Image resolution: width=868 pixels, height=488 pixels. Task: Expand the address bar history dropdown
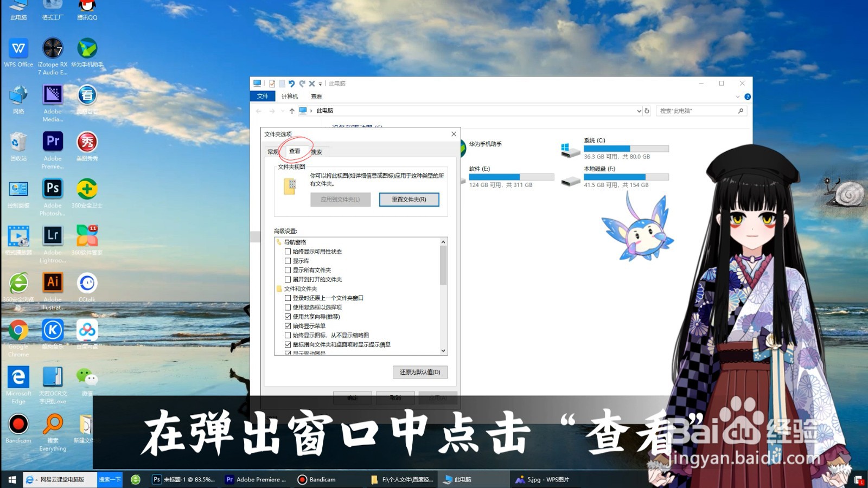(639, 111)
